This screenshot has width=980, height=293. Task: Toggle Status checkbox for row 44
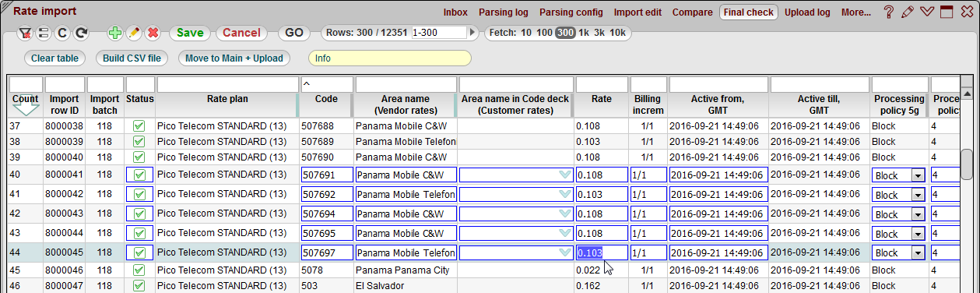pos(139,252)
